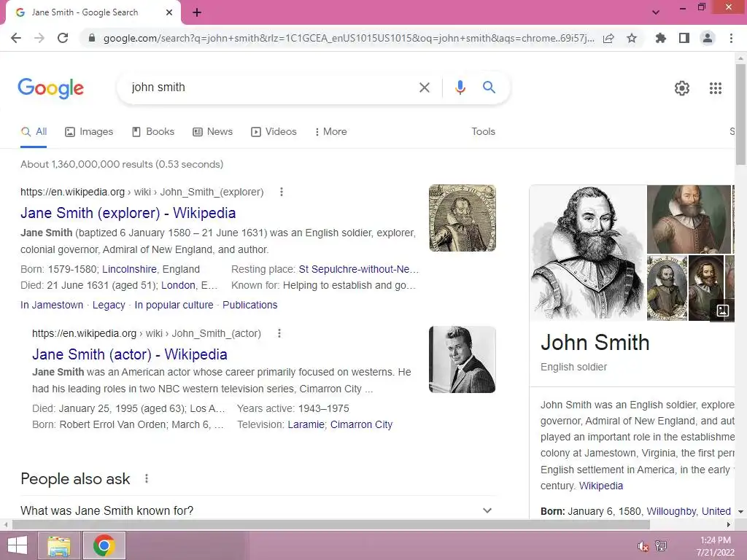Open Wikipedia link in knowledge panel

[x=601, y=486]
